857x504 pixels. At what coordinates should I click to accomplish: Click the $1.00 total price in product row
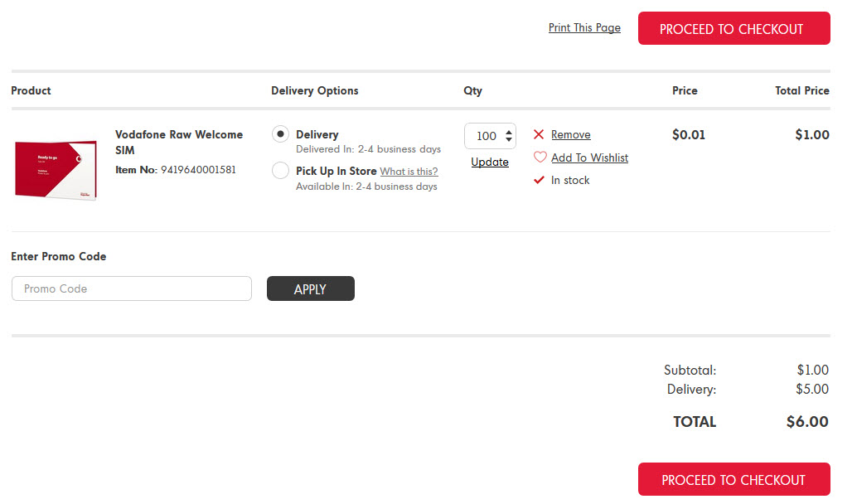click(x=812, y=134)
